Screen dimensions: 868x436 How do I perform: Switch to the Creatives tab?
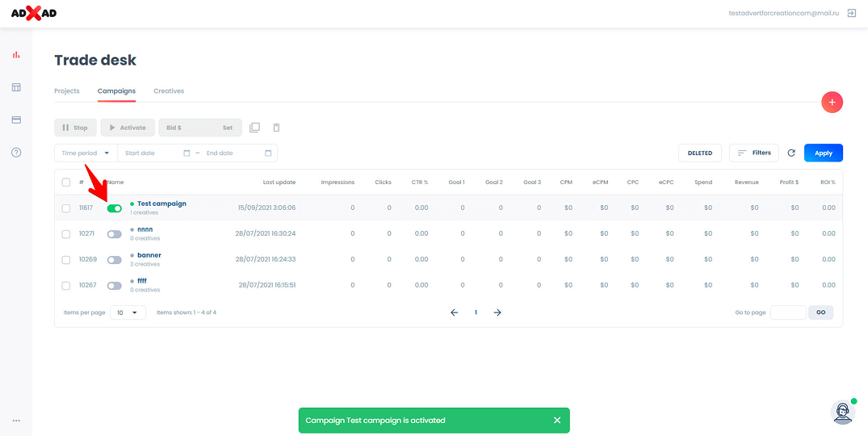(x=169, y=91)
